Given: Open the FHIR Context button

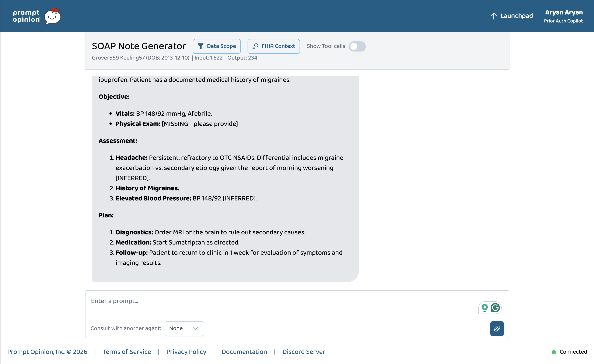Looking at the screenshot, I should pyautogui.click(x=274, y=46).
